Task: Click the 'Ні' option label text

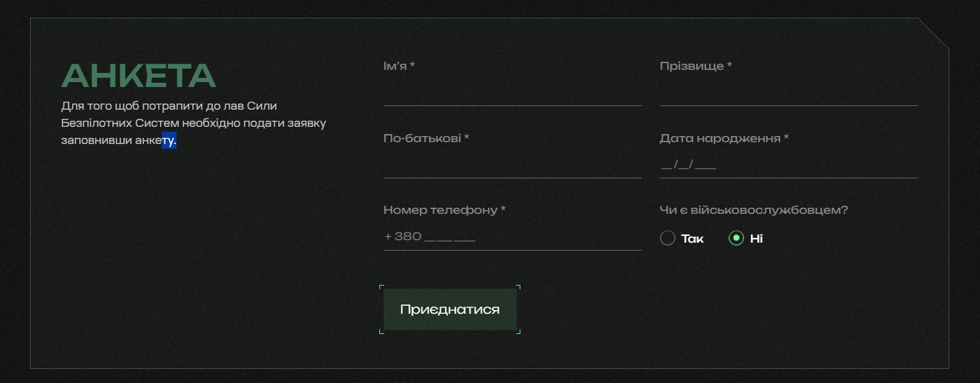Action: click(756, 239)
